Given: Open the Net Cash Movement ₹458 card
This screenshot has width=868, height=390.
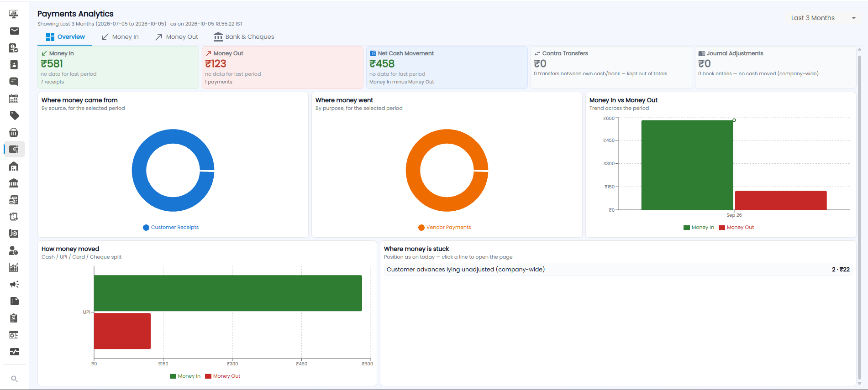Looking at the screenshot, I should [447, 68].
